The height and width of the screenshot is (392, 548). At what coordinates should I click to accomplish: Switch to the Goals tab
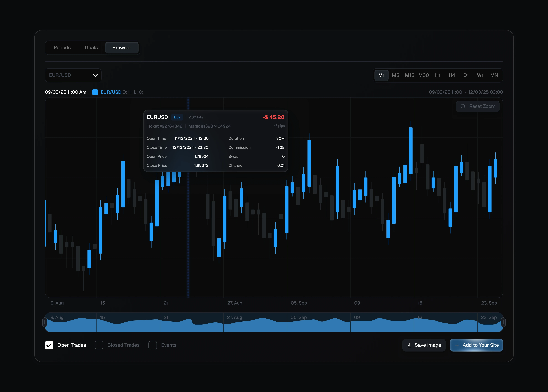[x=91, y=48]
